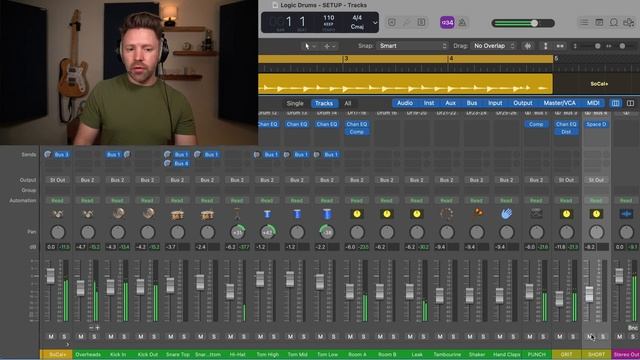640x360 pixels.
Task: Click the Hi-Hat channel icon
Action: click(237, 214)
